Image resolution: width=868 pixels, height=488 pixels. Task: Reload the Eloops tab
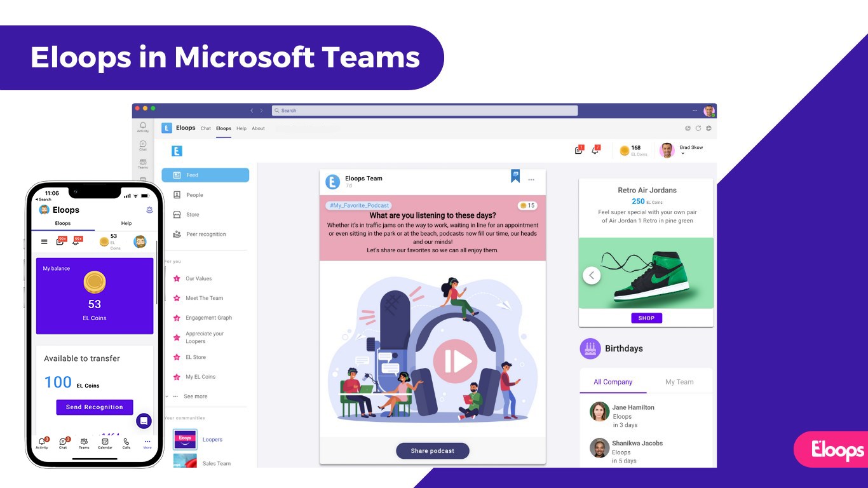[698, 128]
